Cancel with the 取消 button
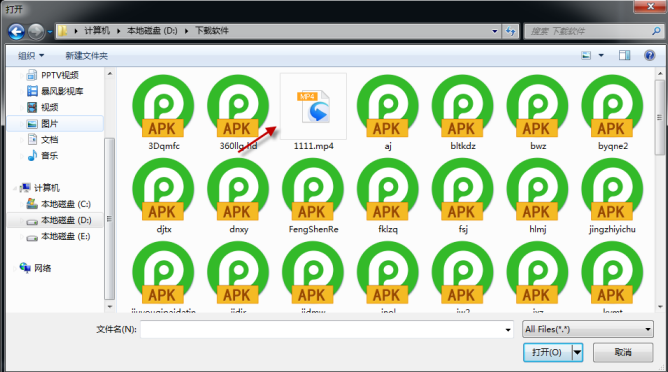The image size is (668, 372). tap(623, 352)
